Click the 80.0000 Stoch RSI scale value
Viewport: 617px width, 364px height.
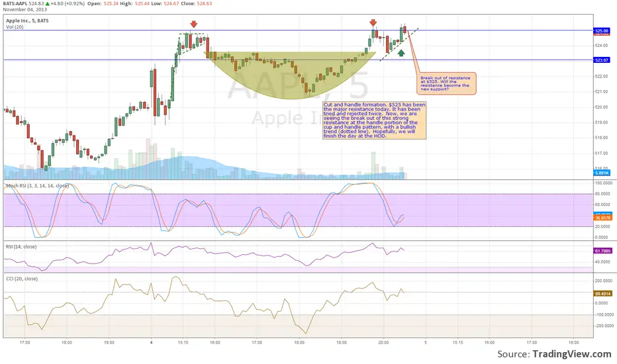click(x=604, y=194)
